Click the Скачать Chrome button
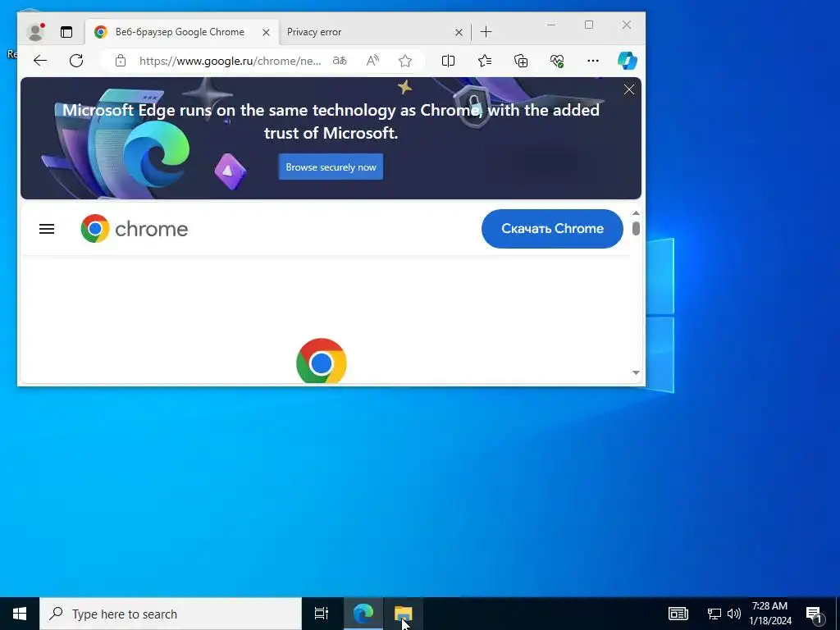The height and width of the screenshot is (630, 840). point(552,229)
